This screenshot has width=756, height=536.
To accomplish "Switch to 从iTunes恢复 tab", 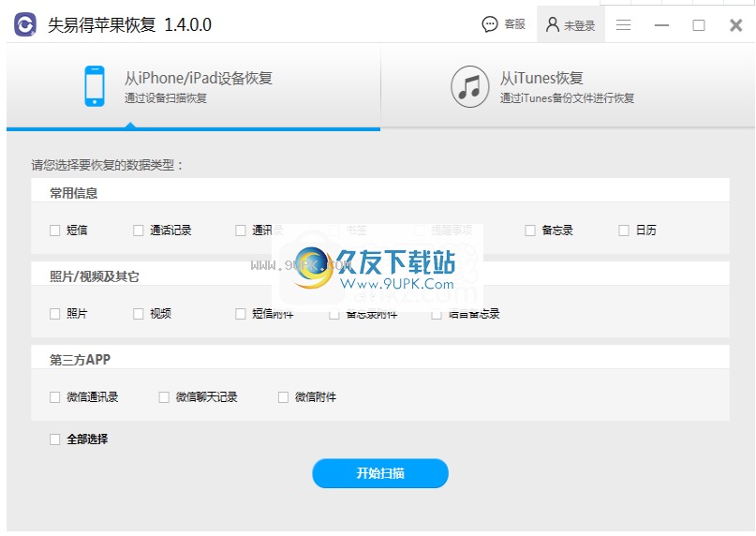I will point(568,87).
